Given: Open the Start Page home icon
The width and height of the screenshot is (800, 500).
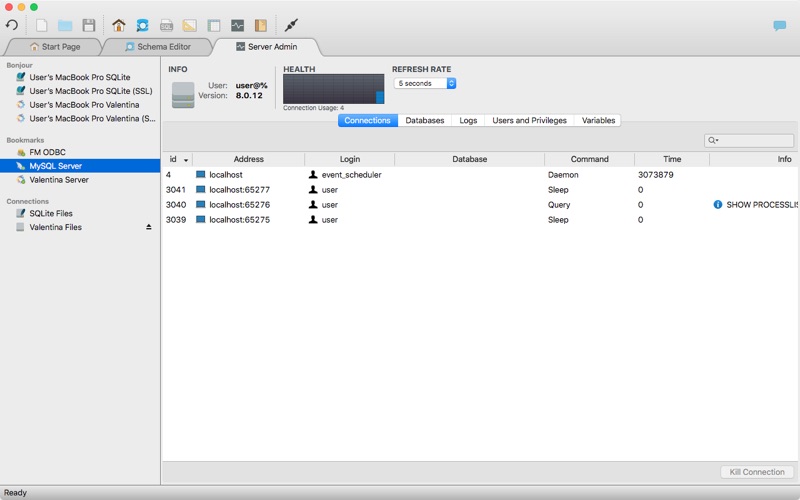Looking at the screenshot, I should [x=119, y=25].
